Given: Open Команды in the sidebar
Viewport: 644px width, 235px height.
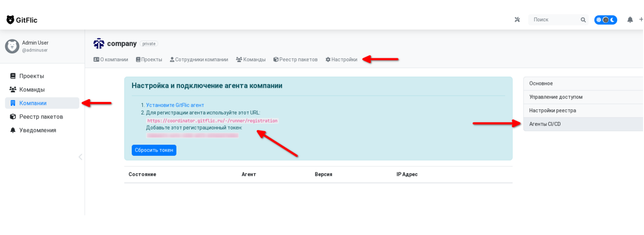Looking at the screenshot, I should click(x=42, y=89).
